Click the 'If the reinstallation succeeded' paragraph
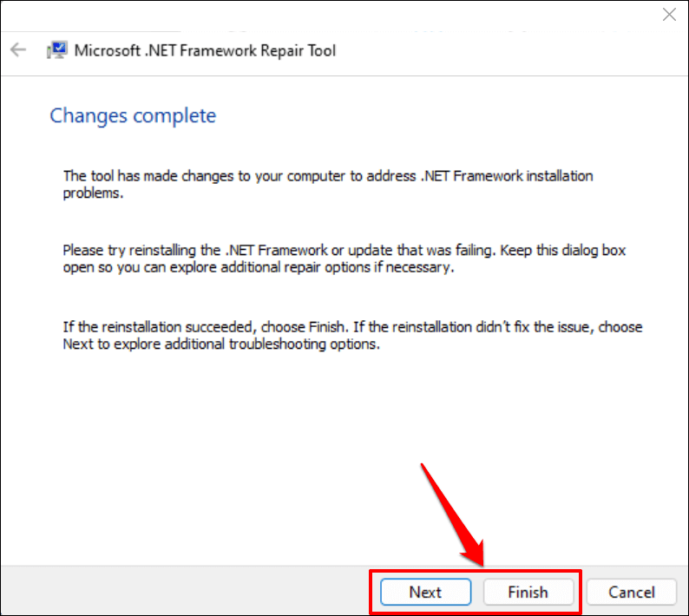The image size is (689, 616). pyautogui.click(x=352, y=336)
